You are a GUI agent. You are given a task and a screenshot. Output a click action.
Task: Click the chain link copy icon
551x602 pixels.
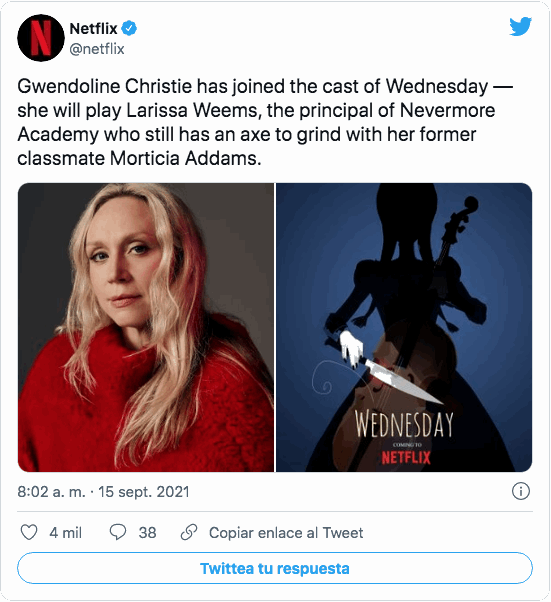pyautogui.click(x=189, y=533)
